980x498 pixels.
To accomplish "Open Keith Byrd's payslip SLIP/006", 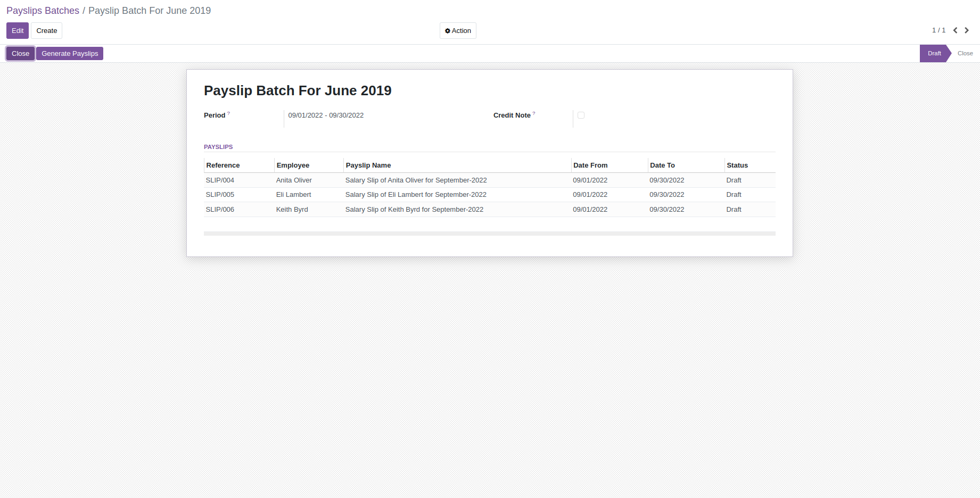I will [x=220, y=210].
